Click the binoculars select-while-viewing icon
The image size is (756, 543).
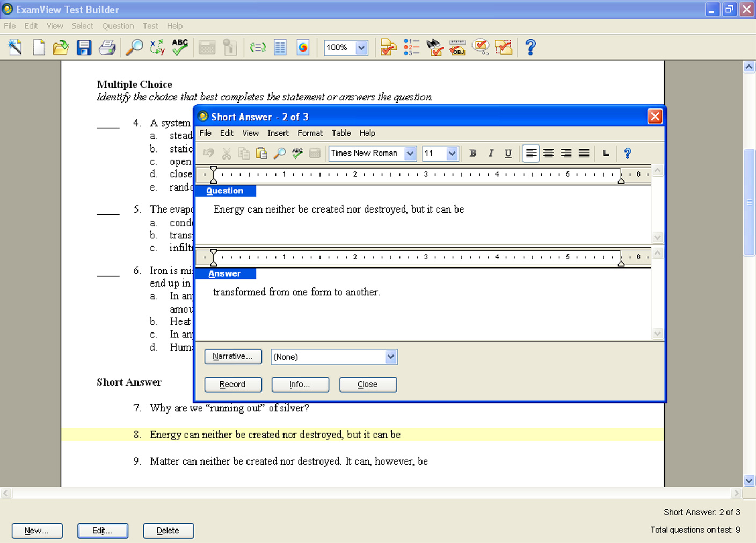coord(434,47)
